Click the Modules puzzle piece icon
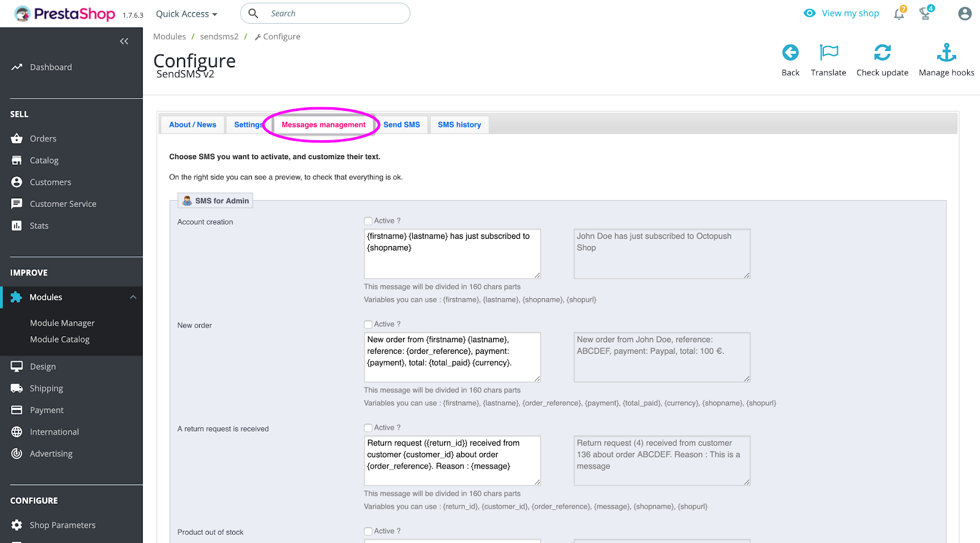This screenshot has width=980, height=543. tap(17, 298)
